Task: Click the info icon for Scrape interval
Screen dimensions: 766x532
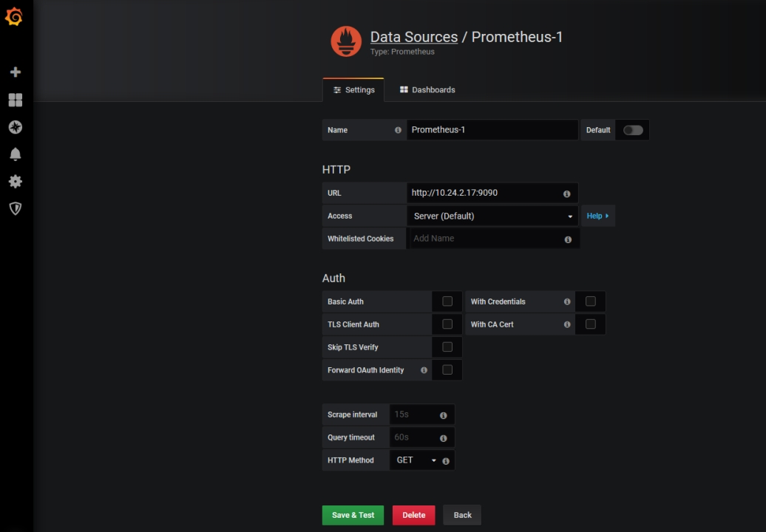Action: click(443, 415)
